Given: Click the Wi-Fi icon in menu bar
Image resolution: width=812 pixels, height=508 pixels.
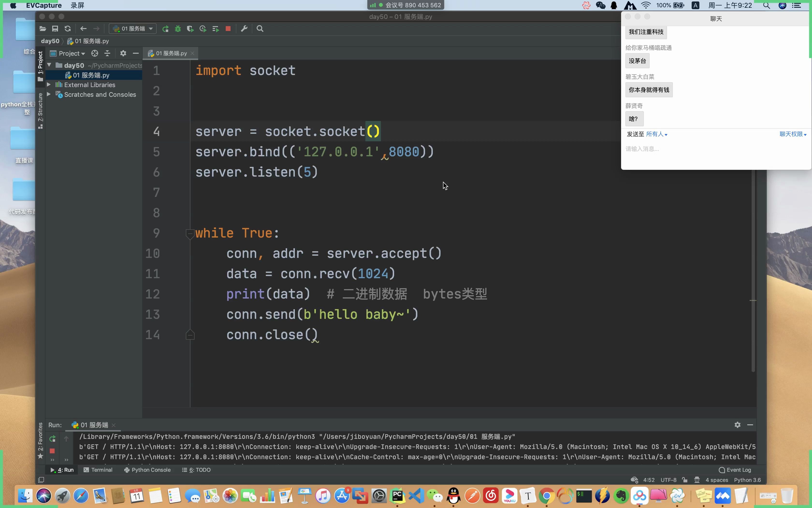Looking at the screenshot, I should 645,5.
